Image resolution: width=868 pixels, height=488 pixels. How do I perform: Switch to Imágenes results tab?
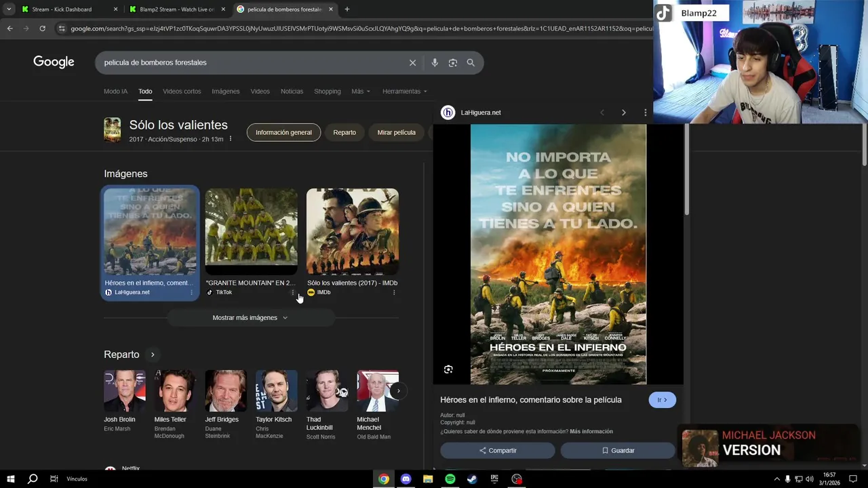pos(225,91)
